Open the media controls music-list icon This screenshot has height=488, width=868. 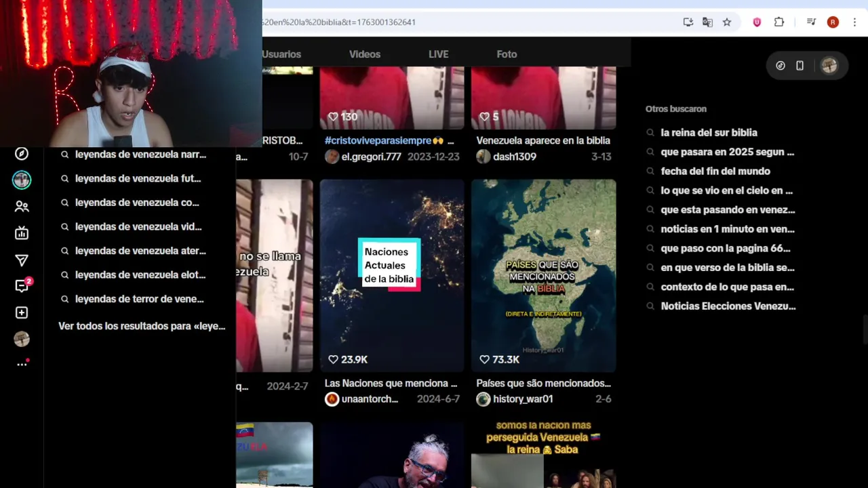pos(811,22)
